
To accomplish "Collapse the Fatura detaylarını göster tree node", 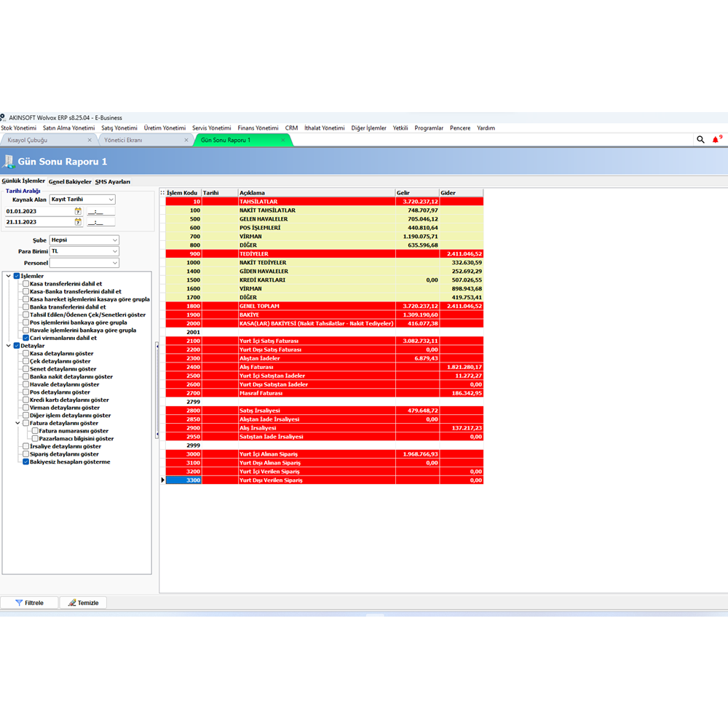I will tap(17, 423).
